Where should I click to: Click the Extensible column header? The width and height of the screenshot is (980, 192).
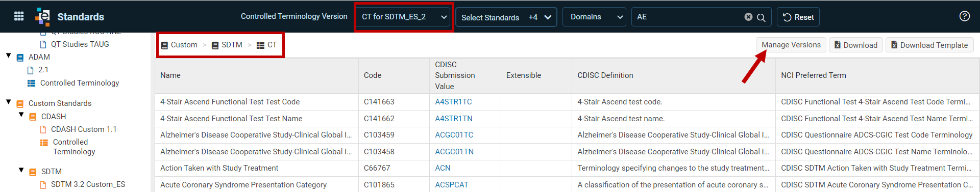[536, 75]
